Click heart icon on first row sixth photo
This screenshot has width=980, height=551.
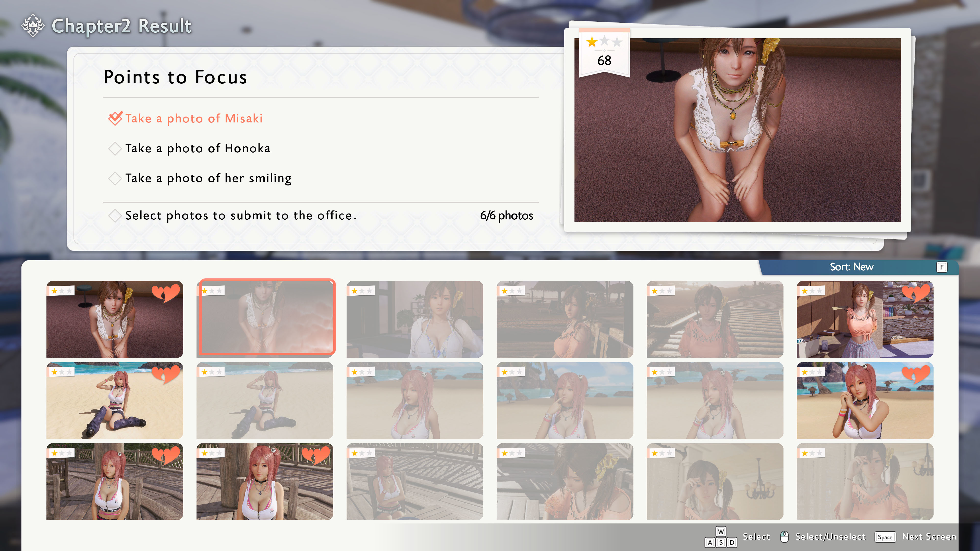coord(916,293)
